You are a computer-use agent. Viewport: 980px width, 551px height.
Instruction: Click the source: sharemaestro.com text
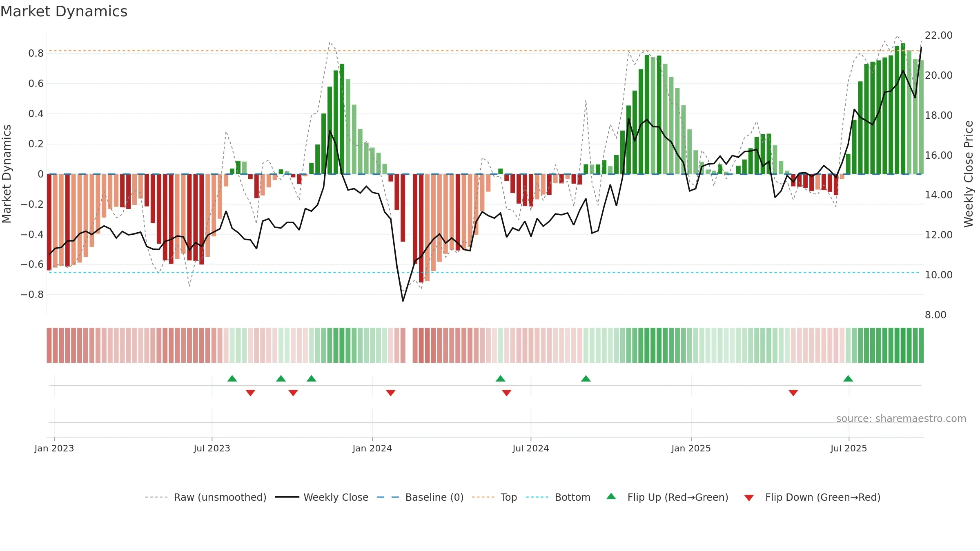[x=901, y=419]
